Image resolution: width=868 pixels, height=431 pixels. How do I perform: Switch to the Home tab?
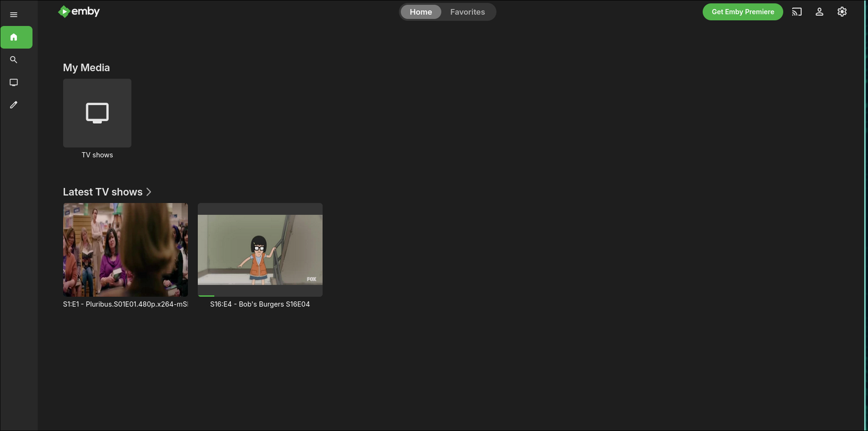tap(421, 12)
